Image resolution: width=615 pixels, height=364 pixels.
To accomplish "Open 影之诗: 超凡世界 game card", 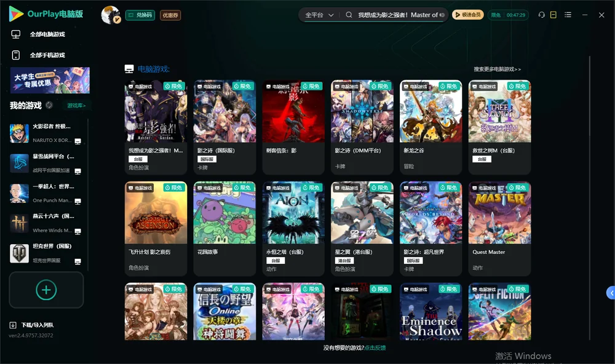I will [x=430, y=229].
